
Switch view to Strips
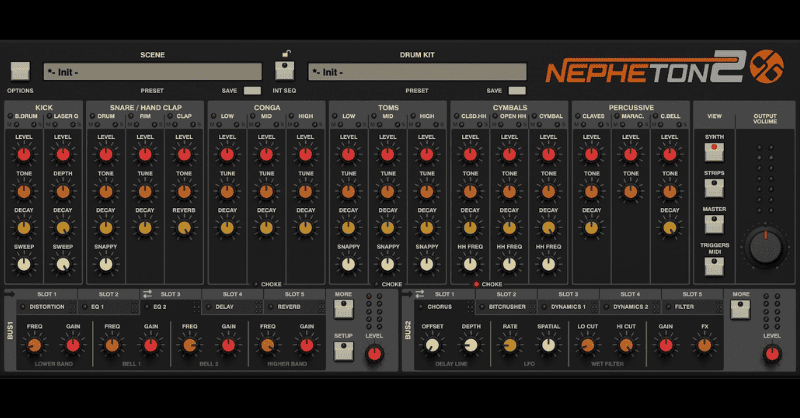(x=714, y=188)
